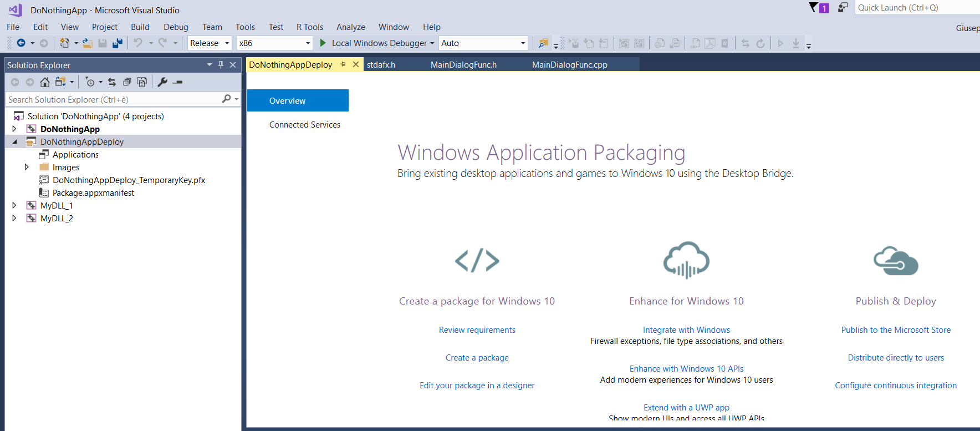Image resolution: width=980 pixels, height=431 pixels.
Task: Click the Navigate Backward toolbar icon
Action: pos(21,43)
